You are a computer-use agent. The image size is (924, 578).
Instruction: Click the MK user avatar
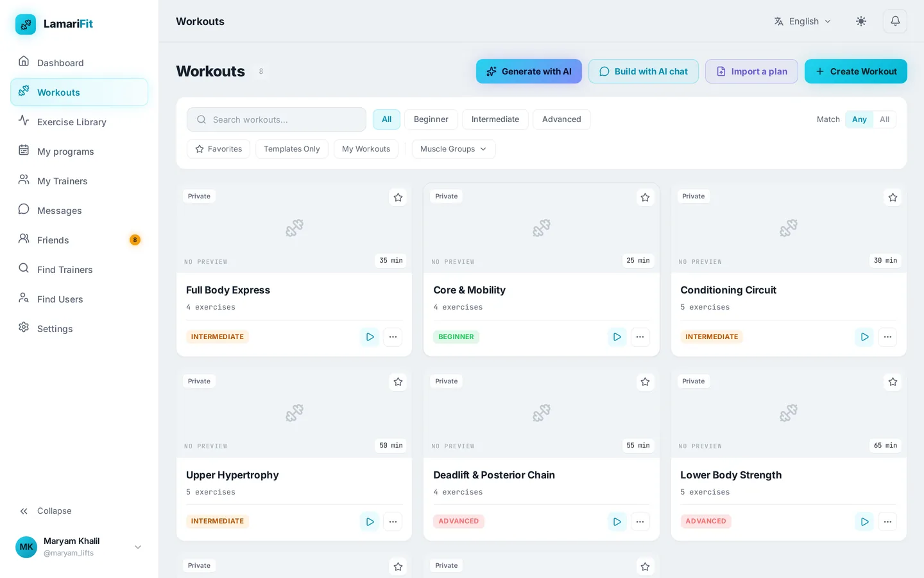pyautogui.click(x=26, y=547)
